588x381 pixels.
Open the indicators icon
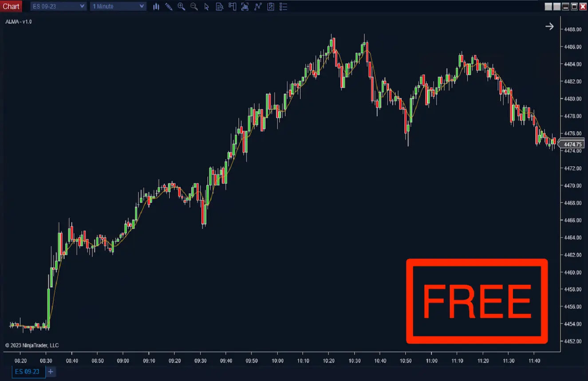click(245, 6)
